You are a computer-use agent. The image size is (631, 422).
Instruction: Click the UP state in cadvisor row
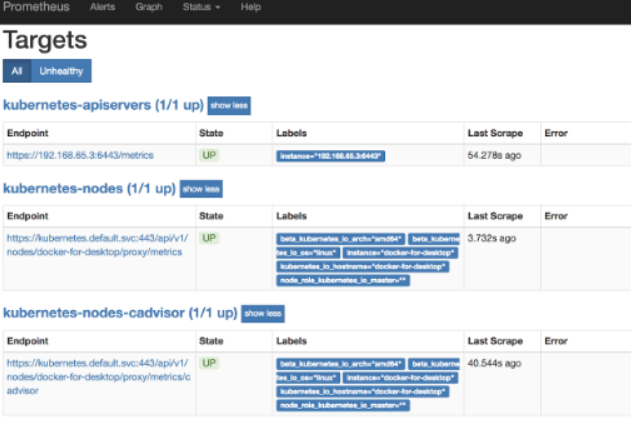(x=209, y=363)
